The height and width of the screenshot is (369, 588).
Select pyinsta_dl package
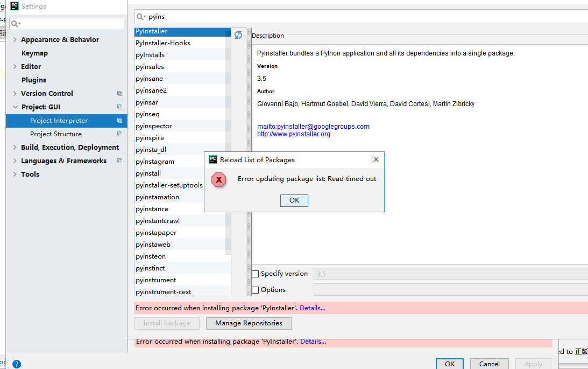pyautogui.click(x=182, y=149)
